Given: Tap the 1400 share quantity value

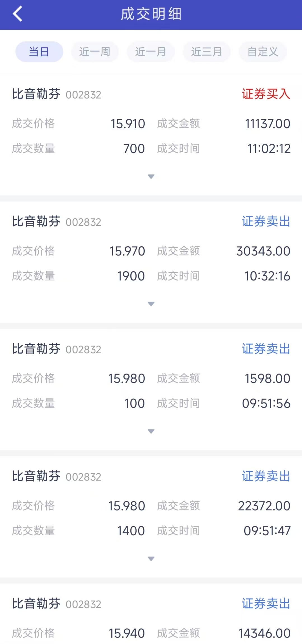Looking at the screenshot, I should (131, 531).
